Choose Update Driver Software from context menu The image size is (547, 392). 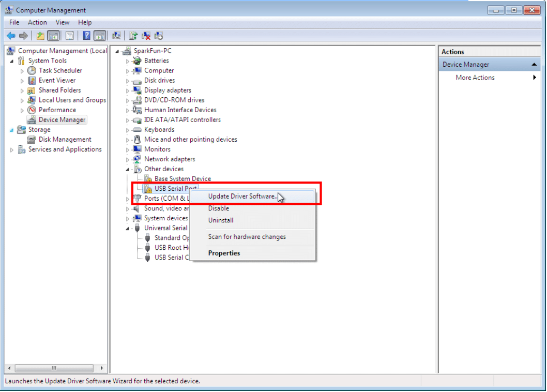click(x=241, y=197)
